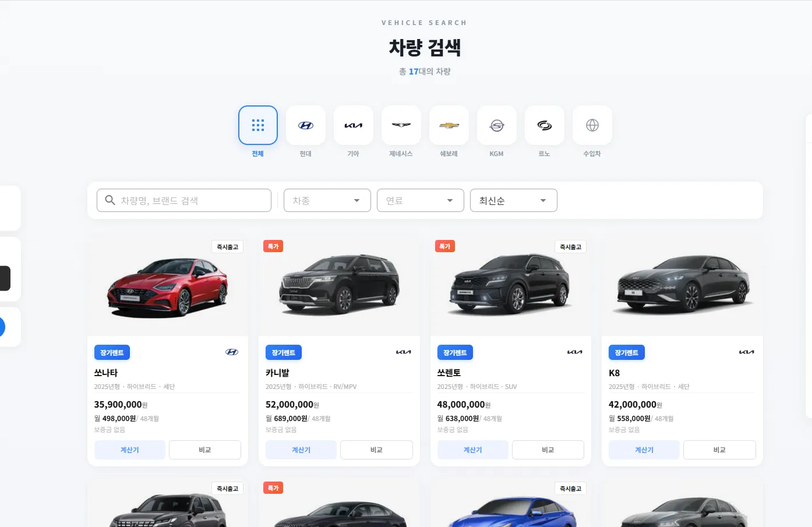The height and width of the screenshot is (527, 812).
Task: Click 특가 badge on 카니발 card
Action: [273, 246]
